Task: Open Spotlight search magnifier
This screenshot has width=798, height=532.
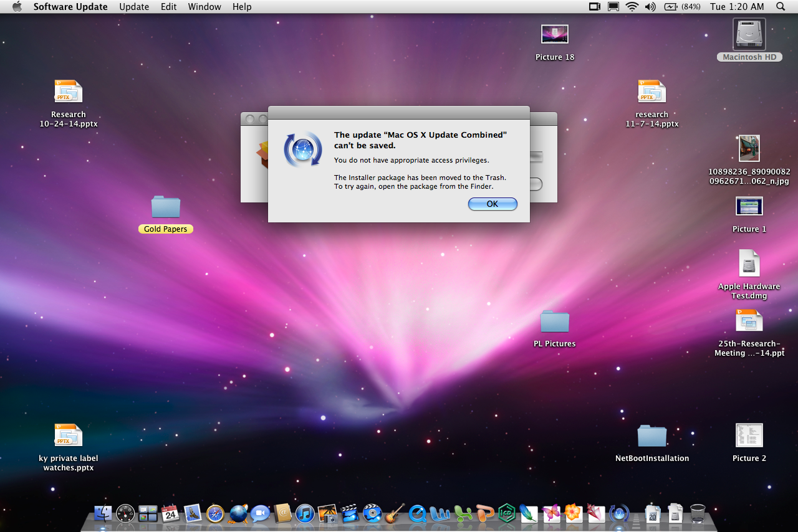Action: click(781, 7)
